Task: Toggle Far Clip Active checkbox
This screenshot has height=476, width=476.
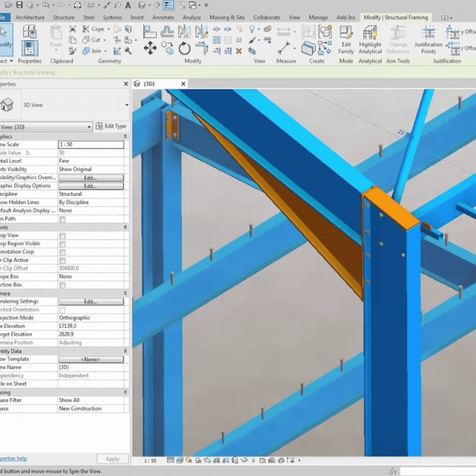Action: click(63, 260)
